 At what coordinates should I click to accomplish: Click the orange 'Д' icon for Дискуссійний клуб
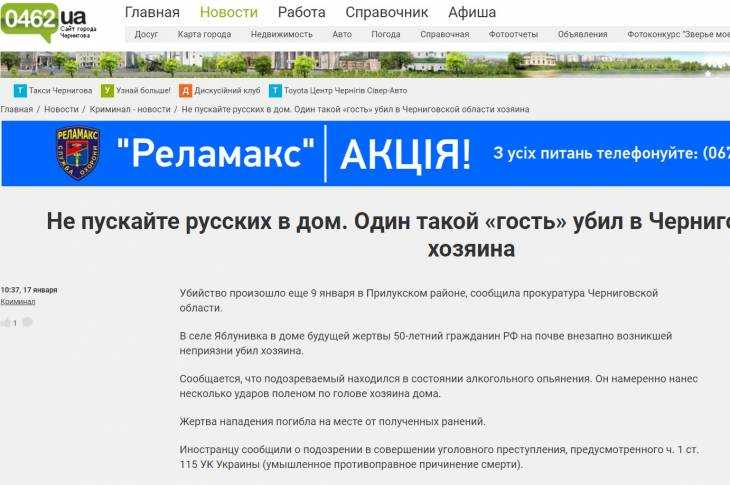coord(186,90)
